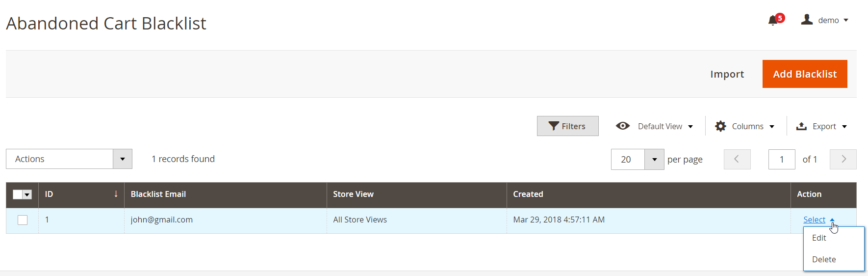Click the Add Blacklist button

click(805, 74)
